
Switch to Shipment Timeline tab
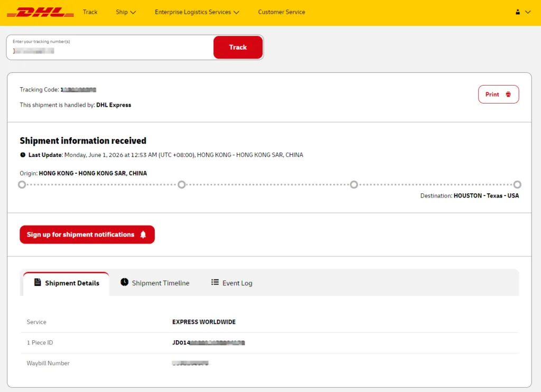[155, 283]
